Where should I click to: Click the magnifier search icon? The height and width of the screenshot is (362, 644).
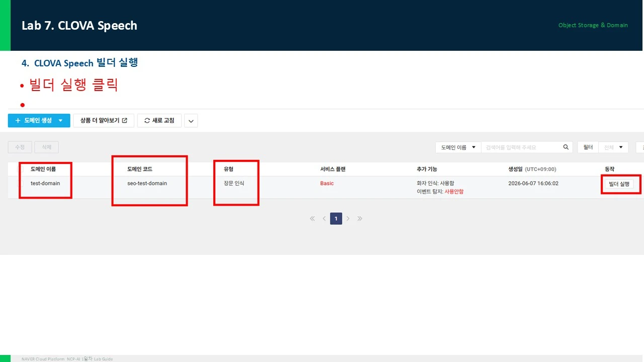click(566, 147)
